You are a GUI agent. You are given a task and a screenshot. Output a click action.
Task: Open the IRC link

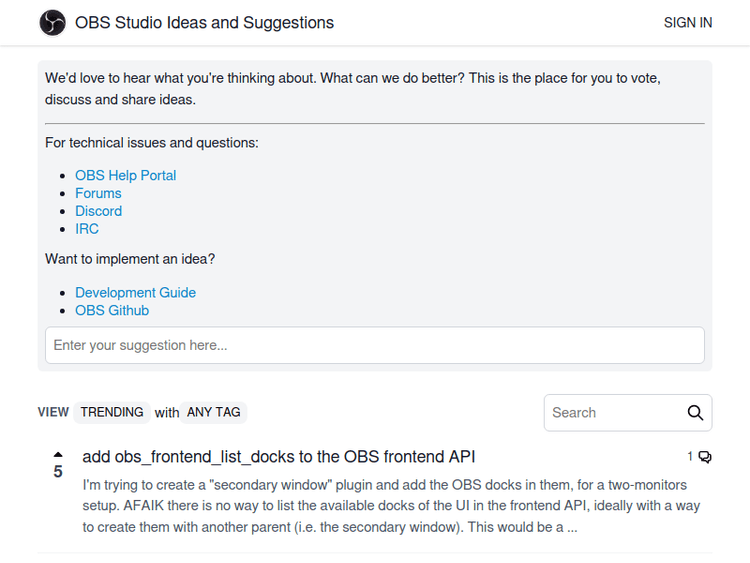click(x=87, y=229)
